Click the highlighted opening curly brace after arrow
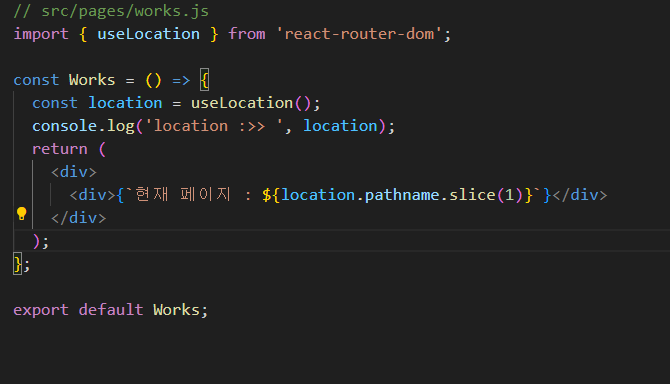The height and width of the screenshot is (384, 670). click(205, 80)
